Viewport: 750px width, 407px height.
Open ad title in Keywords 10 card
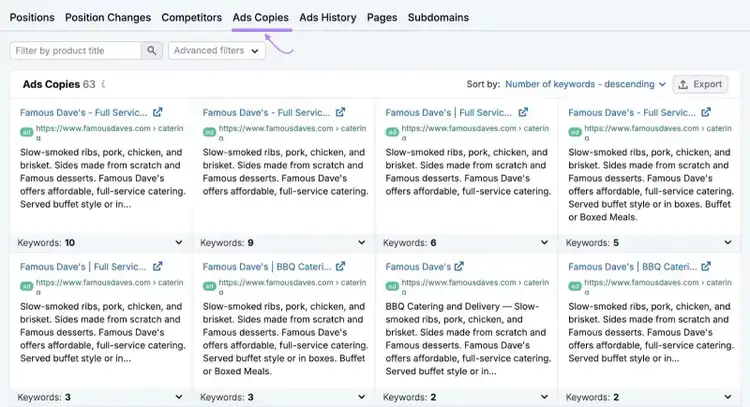coord(84,112)
